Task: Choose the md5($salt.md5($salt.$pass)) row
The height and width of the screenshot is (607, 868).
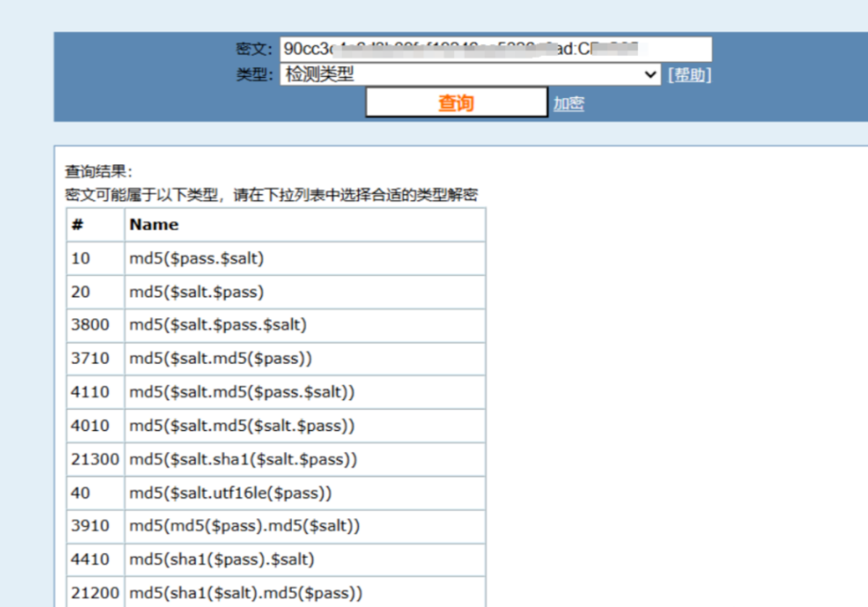Action: coord(242,426)
